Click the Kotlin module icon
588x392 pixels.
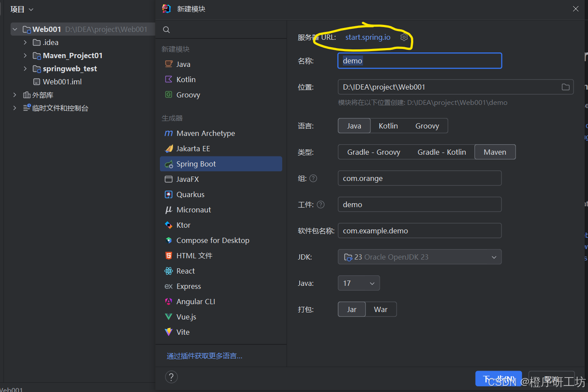(169, 79)
